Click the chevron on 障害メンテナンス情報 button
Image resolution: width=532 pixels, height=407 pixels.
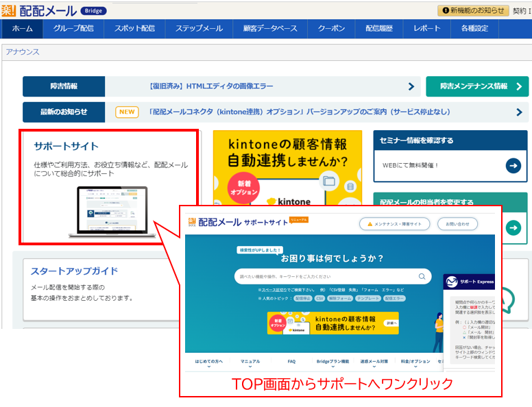point(519,86)
